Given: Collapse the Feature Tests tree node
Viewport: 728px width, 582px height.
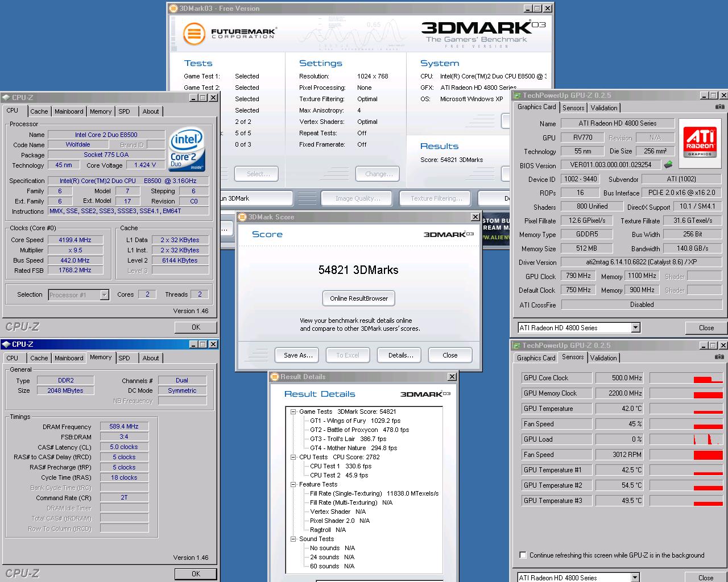Looking at the screenshot, I should (293, 484).
